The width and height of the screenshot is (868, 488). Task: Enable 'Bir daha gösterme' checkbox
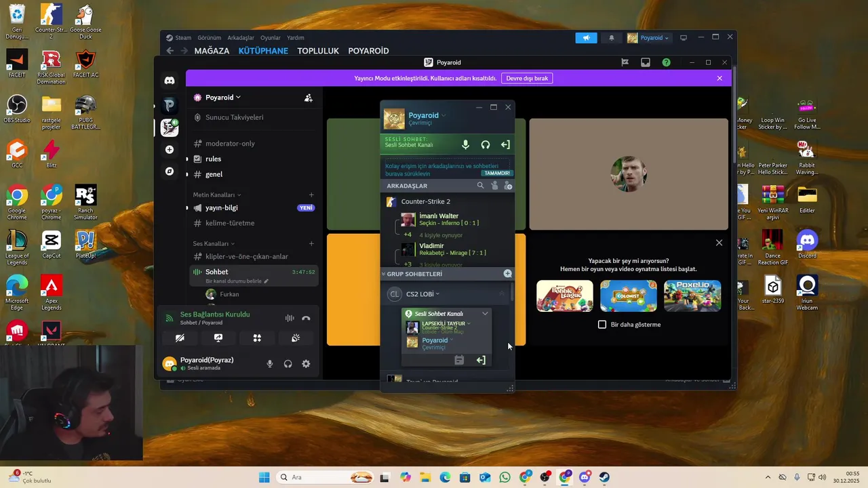pyautogui.click(x=602, y=325)
